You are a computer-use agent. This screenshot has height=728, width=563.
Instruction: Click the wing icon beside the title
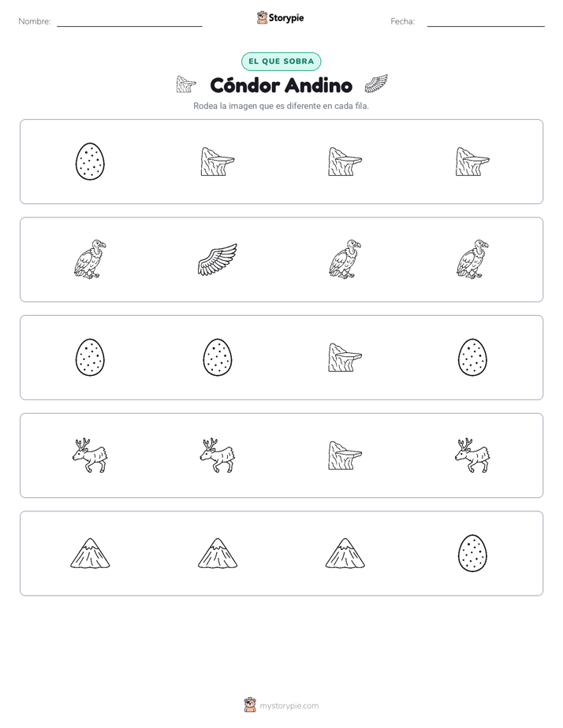click(376, 84)
